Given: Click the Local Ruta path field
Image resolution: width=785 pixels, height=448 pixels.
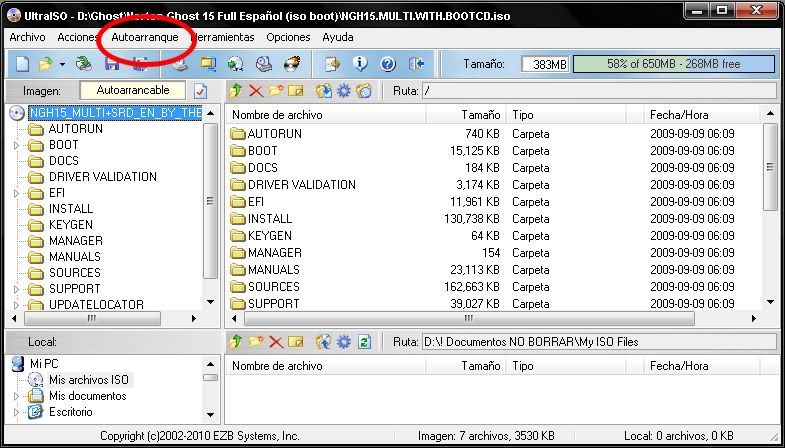Looking at the screenshot, I should pos(599,342).
